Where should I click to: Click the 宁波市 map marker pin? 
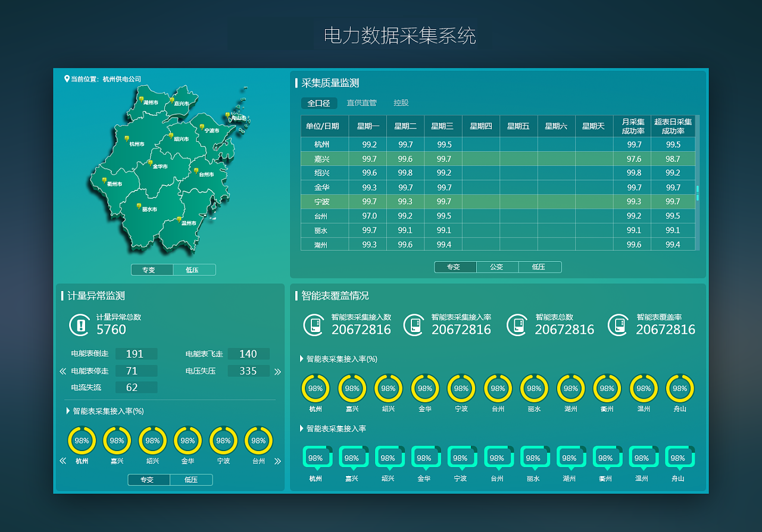(x=202, y=127)
